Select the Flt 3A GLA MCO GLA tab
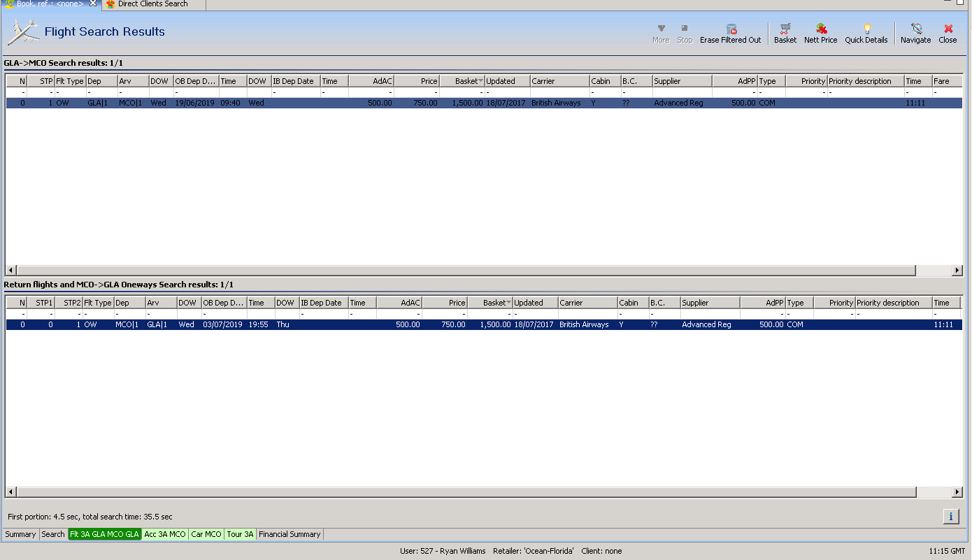 [105, 534]
